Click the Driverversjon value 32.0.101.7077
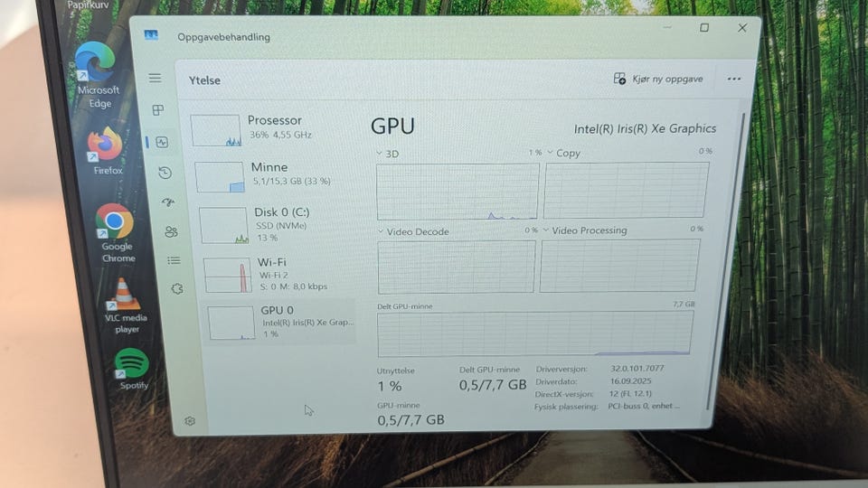The width and height of the screenshot is (868, 488). (637, 368)
